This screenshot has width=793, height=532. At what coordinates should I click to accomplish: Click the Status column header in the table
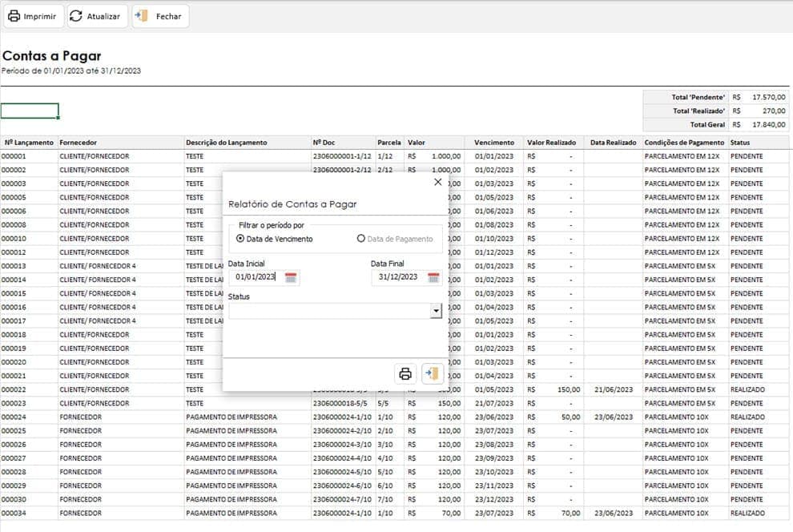pyautogui.click(x=741, y=143)
